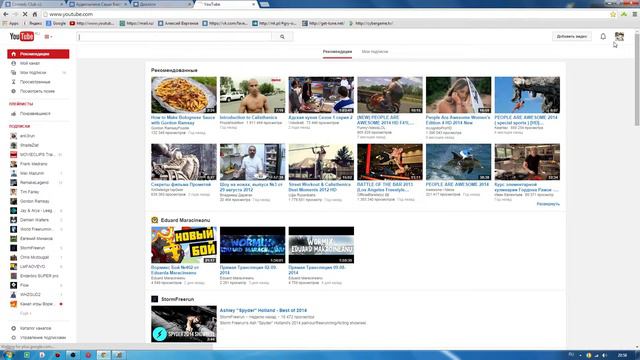Viewport: 640px width, 360px height.
Task: Click the StormFreerun avatar in sidebar
Action: pos(13,248)
